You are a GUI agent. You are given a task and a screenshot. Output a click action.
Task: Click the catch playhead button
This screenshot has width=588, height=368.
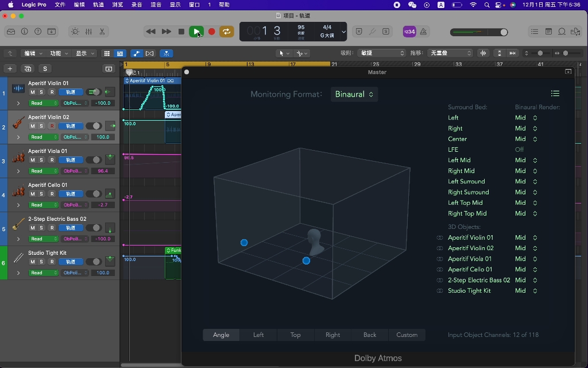point(166,53)
